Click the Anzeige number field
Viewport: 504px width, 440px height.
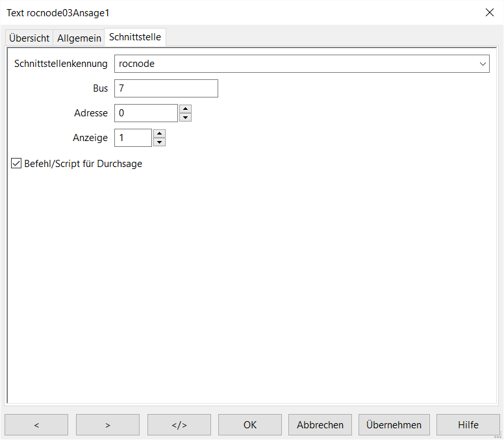click(133, 138)
